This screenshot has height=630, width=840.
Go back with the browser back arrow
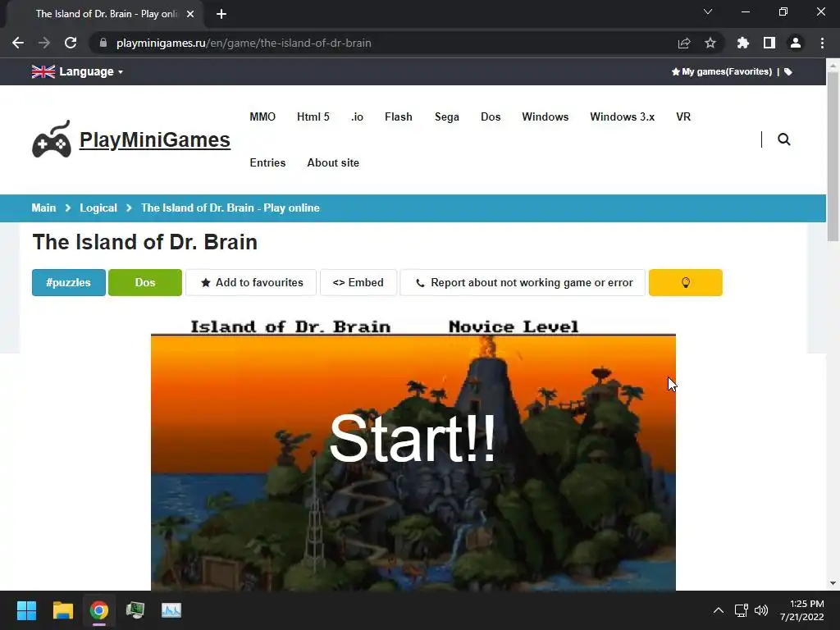coord(18,43)
